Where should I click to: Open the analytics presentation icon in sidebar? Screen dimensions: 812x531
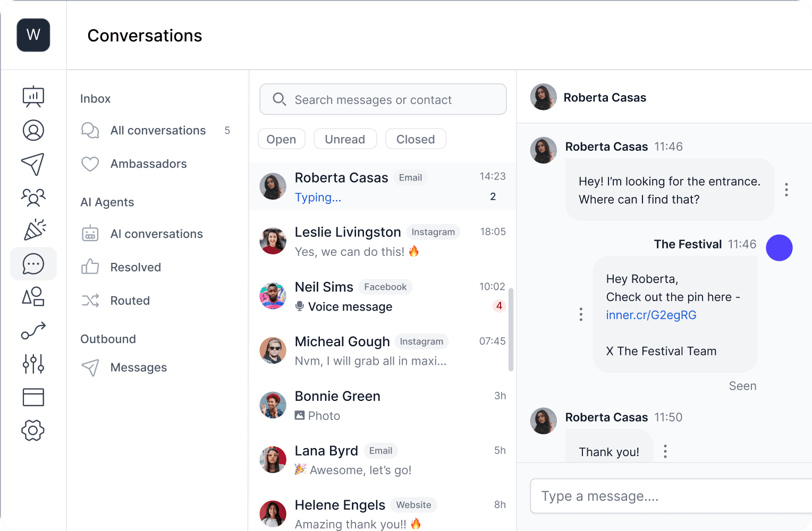pos(33,97)
